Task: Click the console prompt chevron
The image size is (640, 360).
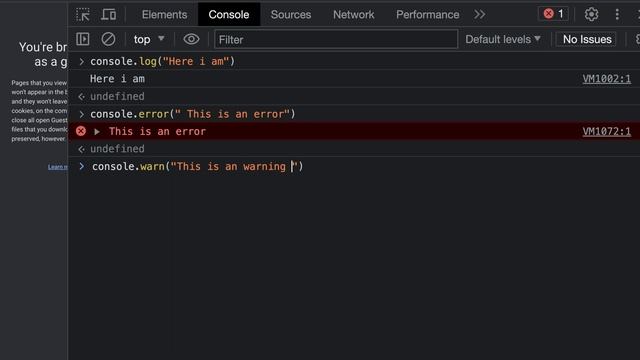Action: 82,166
